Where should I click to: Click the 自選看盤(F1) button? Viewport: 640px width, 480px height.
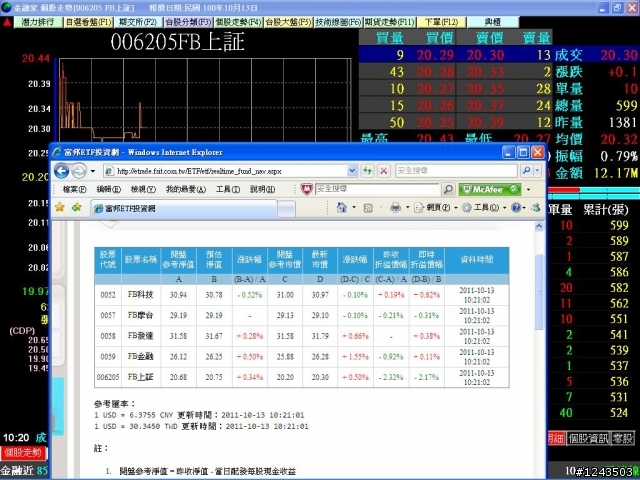coord(89,22)
